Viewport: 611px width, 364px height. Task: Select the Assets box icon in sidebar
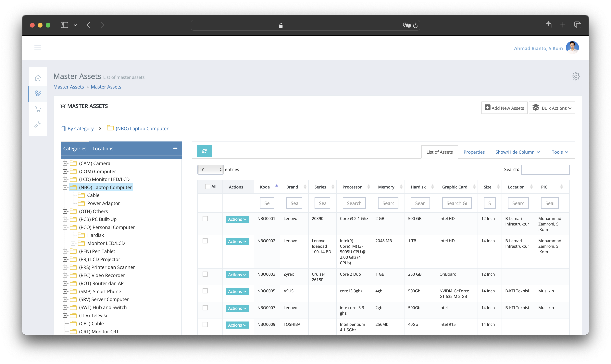point(38,93)
